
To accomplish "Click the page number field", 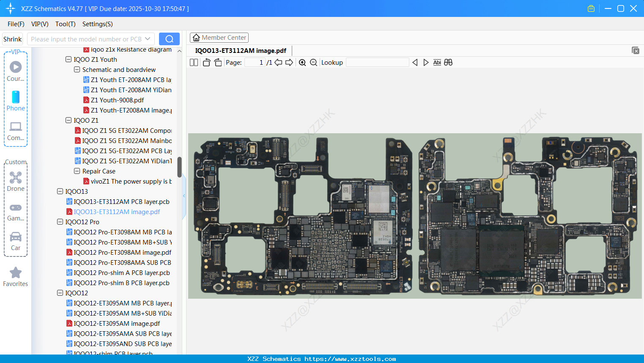I will click(255, 62).
